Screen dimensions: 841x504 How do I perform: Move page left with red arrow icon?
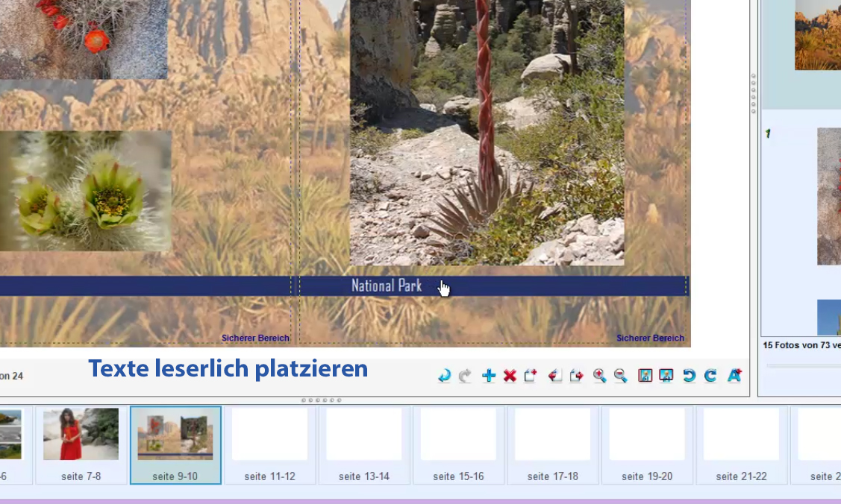(555, 376)
